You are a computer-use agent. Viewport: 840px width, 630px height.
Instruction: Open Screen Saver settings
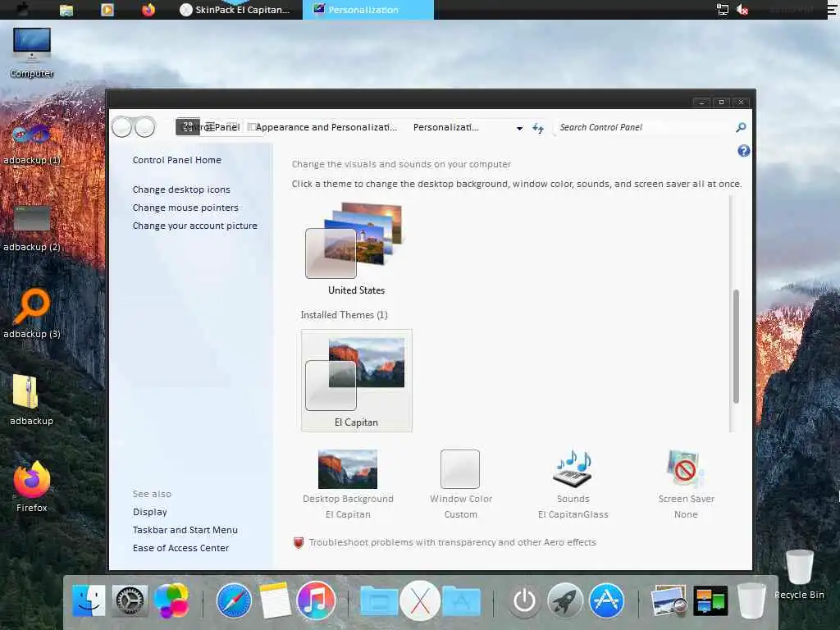click(686, 485)
